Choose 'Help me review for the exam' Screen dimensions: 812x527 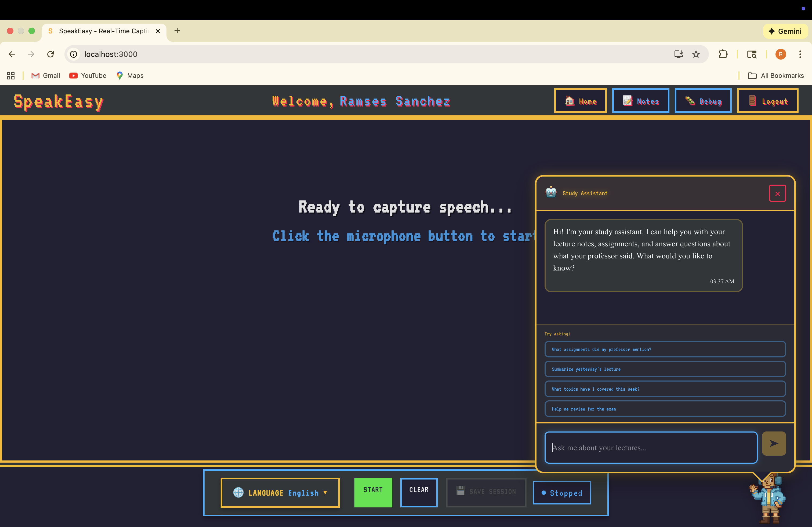(x=665, y=409)
